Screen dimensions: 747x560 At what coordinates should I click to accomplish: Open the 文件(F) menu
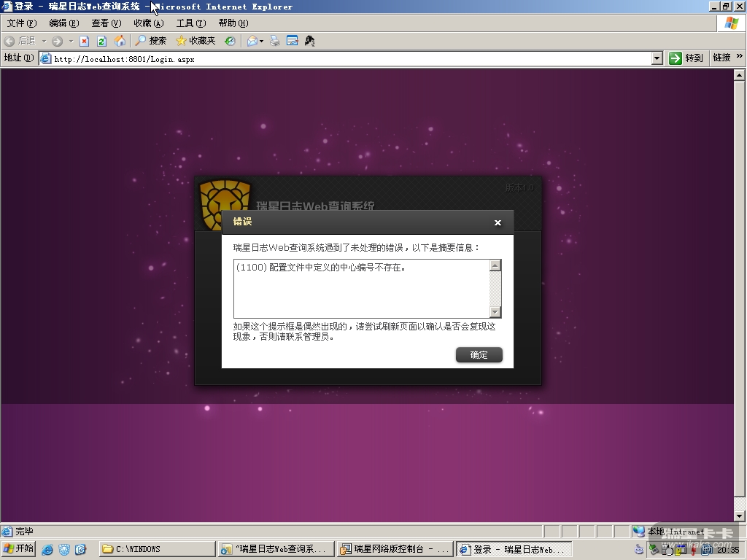(22, 23)
